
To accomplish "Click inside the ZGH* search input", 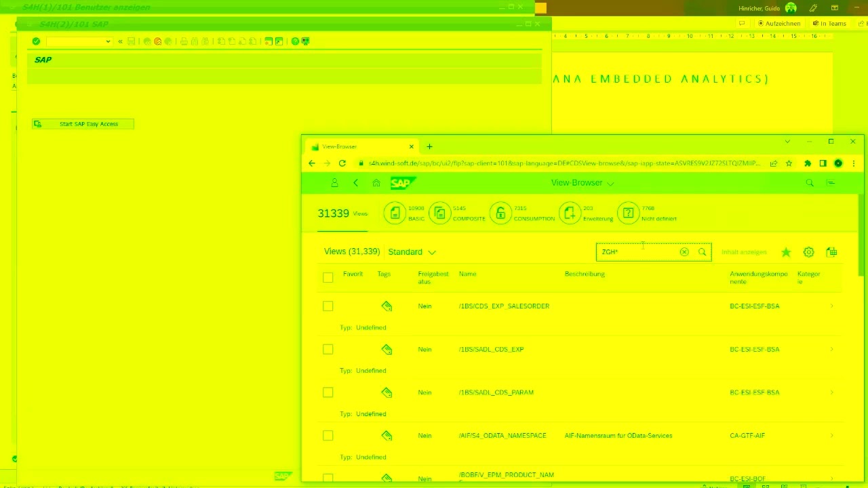I will [x=637, y=252].
